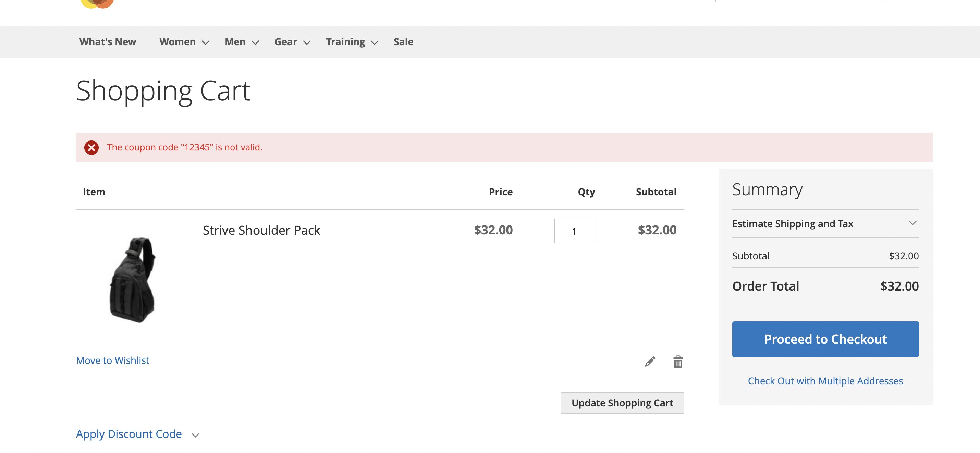Click the edit pencil icon for the cart item
Image resolution: width=980 pixels, height=453 pixels.
tap(650, 362)
